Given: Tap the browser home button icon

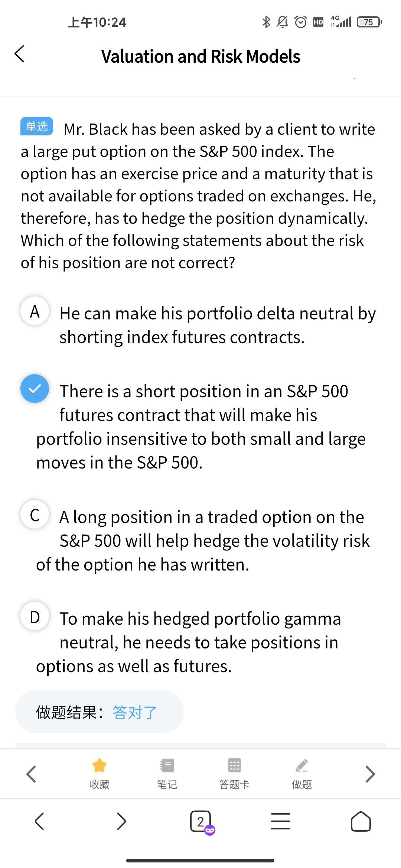Looking at the screenshot, I should pos(361,821).
